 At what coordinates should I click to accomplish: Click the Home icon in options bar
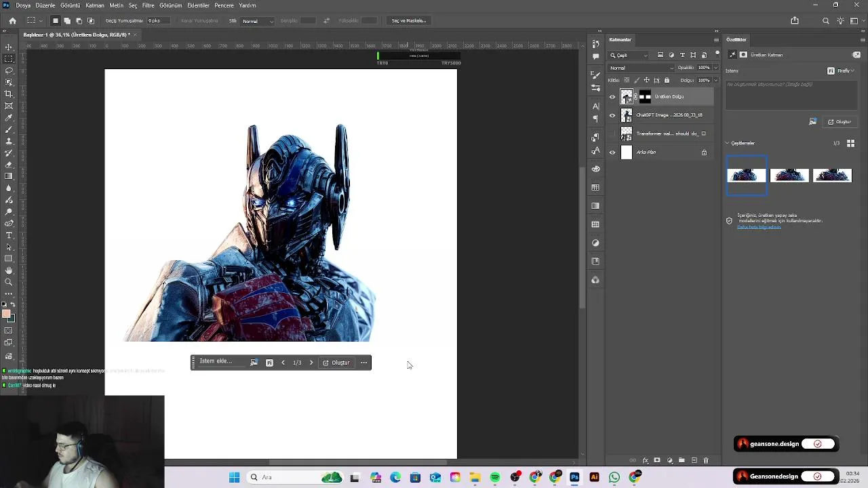tap(12, 21)
